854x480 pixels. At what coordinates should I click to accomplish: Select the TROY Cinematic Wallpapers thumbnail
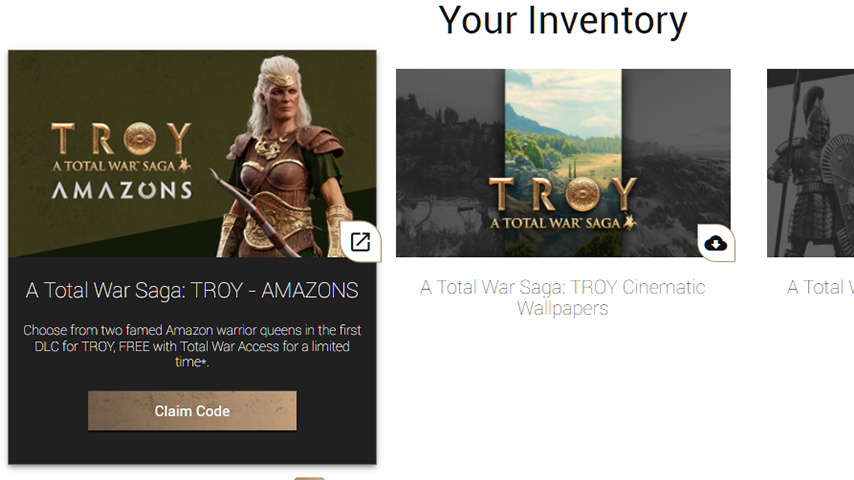[563, 162]
